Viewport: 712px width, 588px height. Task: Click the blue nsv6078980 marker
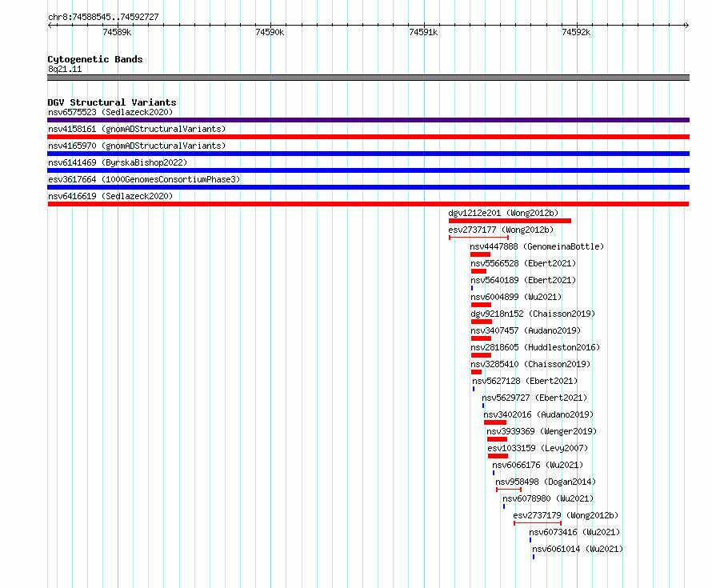(x=504, y=506)
